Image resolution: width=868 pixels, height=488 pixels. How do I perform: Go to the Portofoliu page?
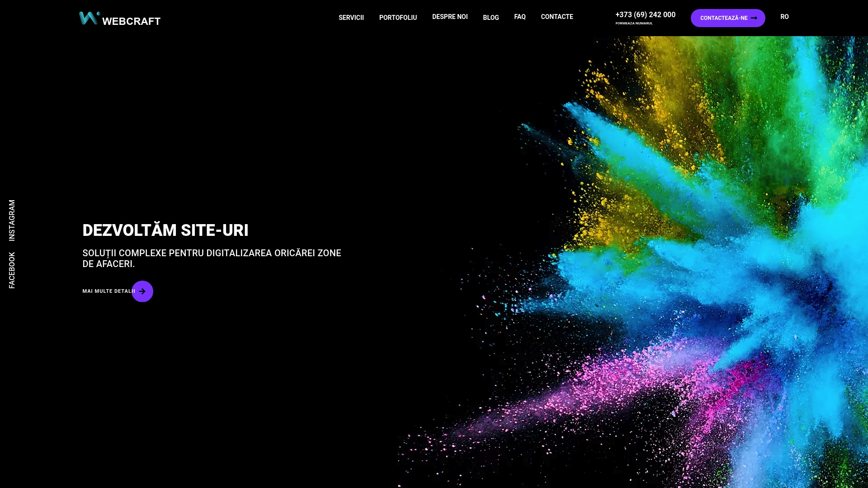pyautogui.click(x=398, y=18)
